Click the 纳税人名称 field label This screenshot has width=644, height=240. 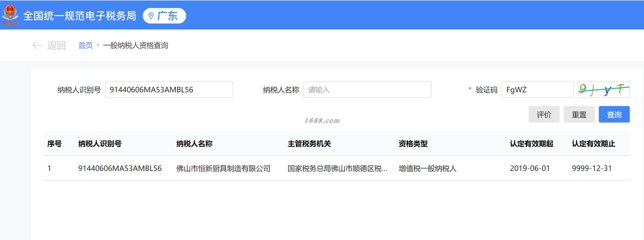coord(281,90)
